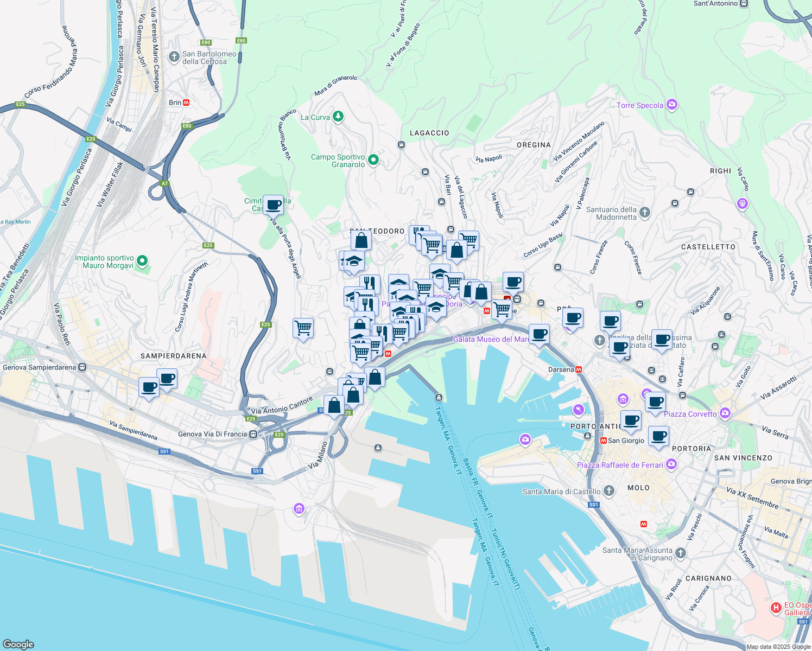Click the tree icon at La Curva park
The width and height of the screenshot is (812, 651).
tap(338, 117)
